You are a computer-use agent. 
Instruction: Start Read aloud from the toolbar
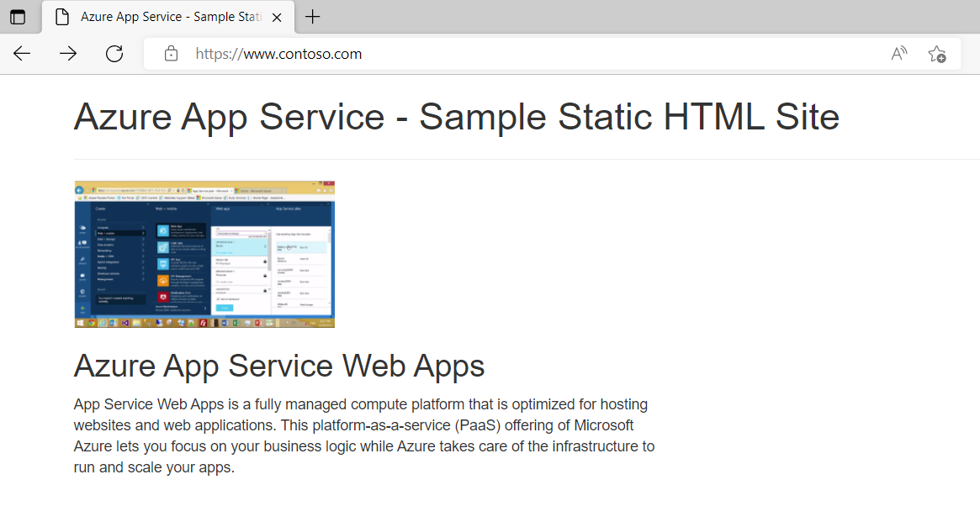coord(898,53)
